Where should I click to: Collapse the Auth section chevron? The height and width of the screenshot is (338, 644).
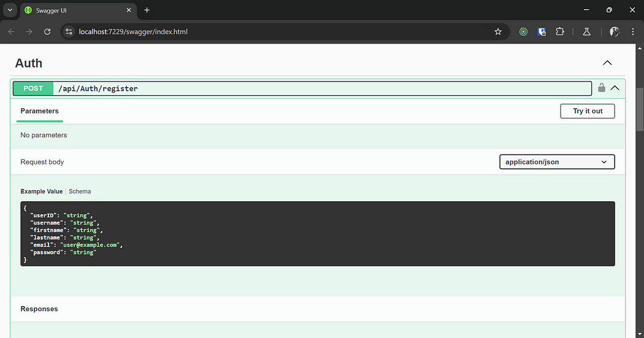pos(607,63)
